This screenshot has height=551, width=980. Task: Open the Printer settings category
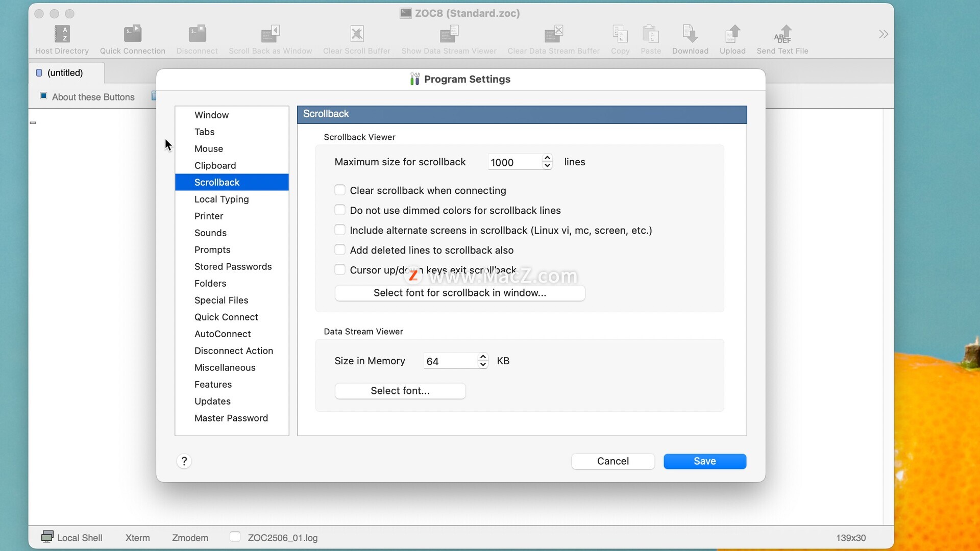tap(232, 216)
